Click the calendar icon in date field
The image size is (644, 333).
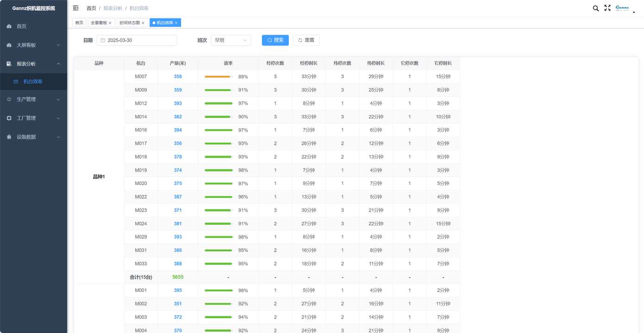click(103, 40)
